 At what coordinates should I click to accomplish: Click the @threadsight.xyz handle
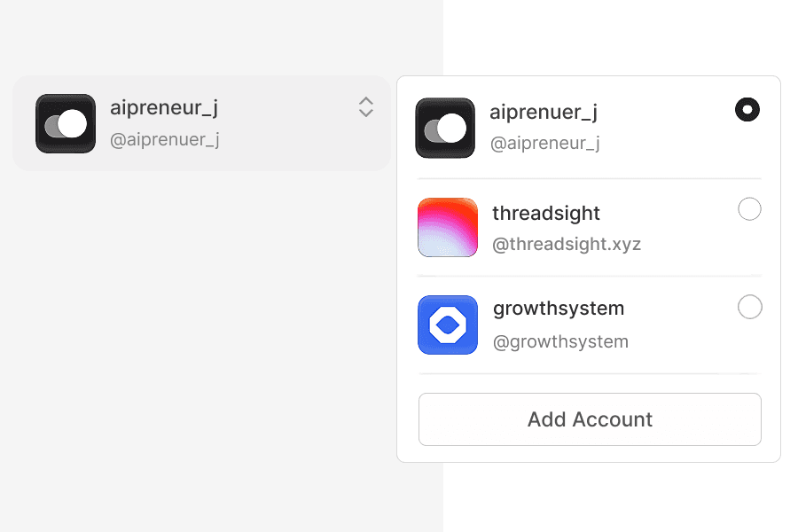click(567, 245)
